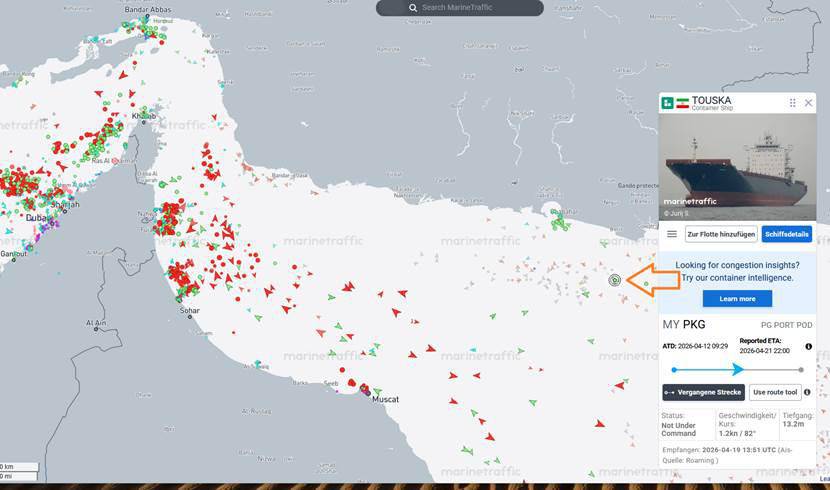
Task: Open Schiffsdetails for TOUSKA
Action: [x=787, y=234]
